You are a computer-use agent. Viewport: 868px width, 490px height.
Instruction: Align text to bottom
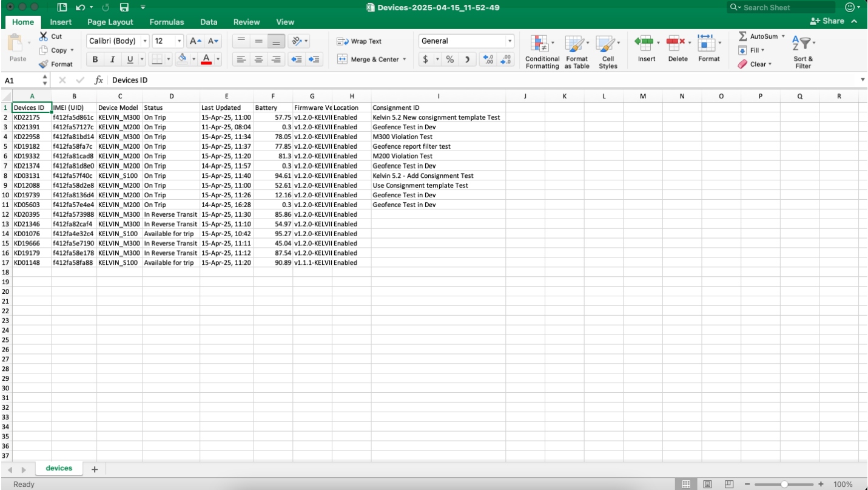pyautogui.click(x=276, y=41)
